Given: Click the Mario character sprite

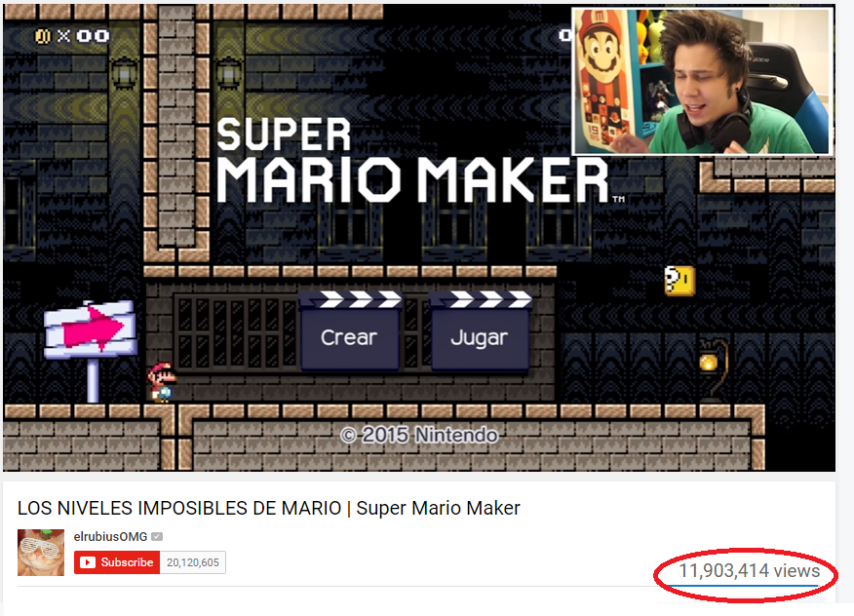Looking at the screenshot, I should tap(162, 382).
